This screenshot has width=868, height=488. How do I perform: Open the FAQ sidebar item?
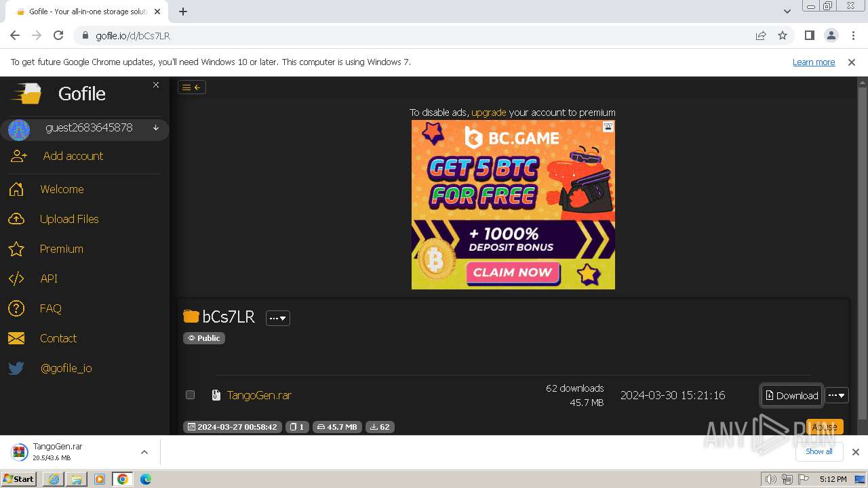click(x=51, y=308)
